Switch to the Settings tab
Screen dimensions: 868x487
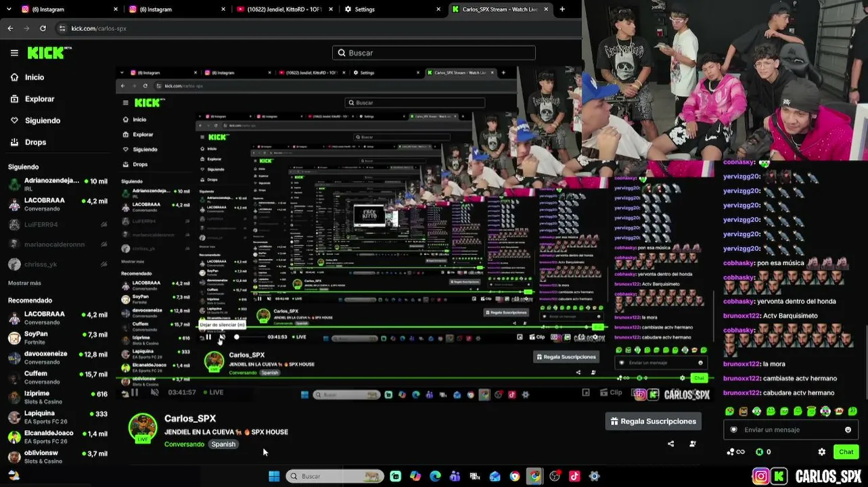pyautogui.click(x=392, y=9)
